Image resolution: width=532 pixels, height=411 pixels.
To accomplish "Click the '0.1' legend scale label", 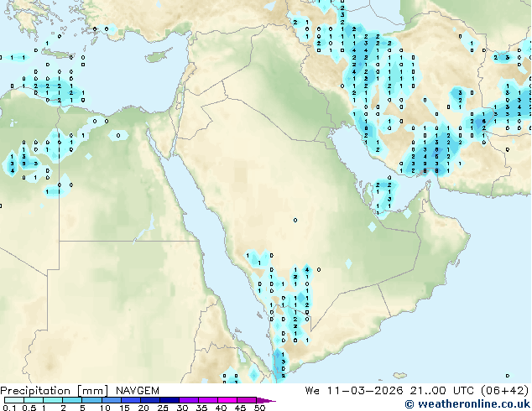I will coord(9,408).
